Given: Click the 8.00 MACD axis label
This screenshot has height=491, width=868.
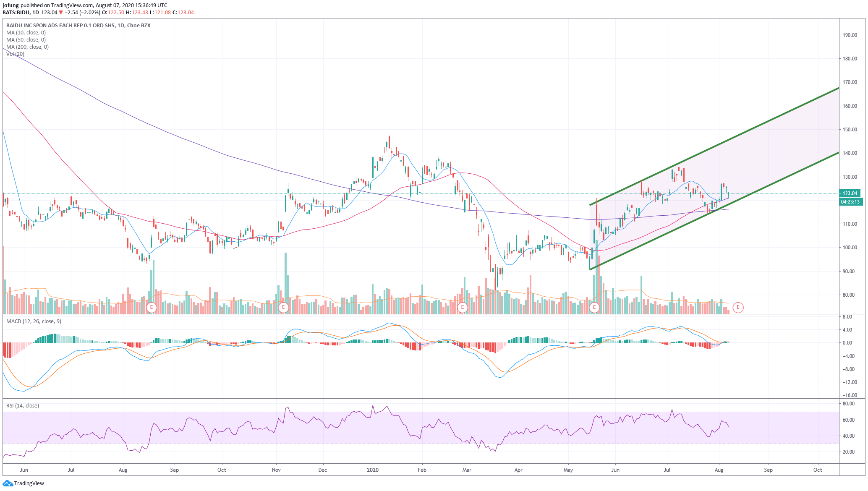Looking at the screenshot, I should [847, 317].
